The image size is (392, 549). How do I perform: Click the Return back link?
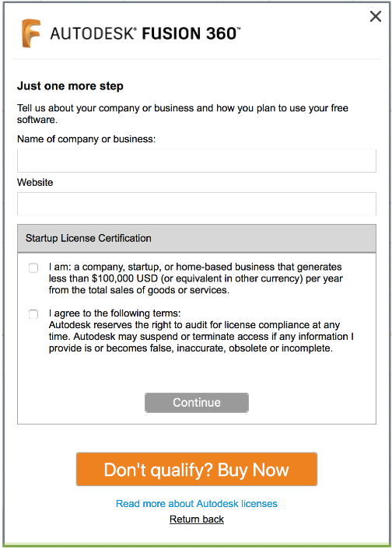pos(197,519)
